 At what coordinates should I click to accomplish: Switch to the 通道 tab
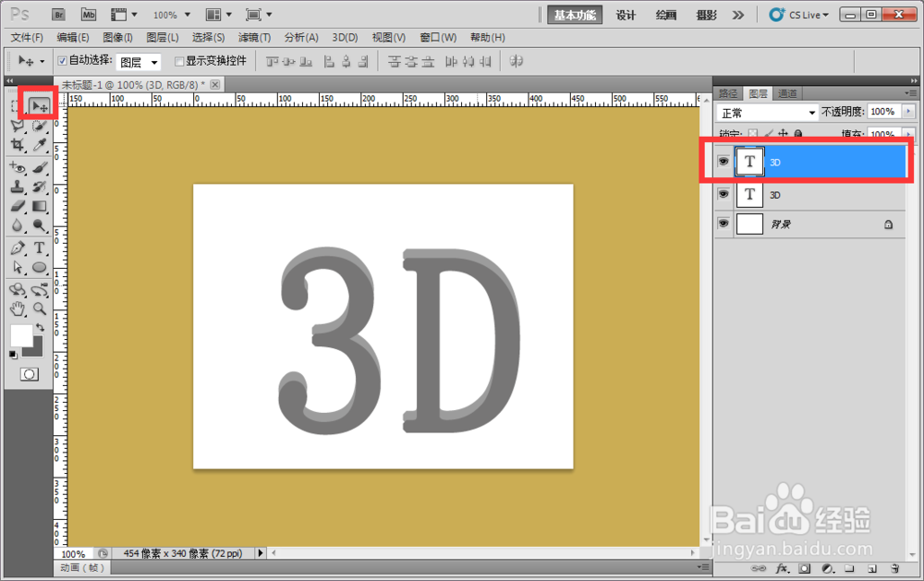[x=787, y=92]
